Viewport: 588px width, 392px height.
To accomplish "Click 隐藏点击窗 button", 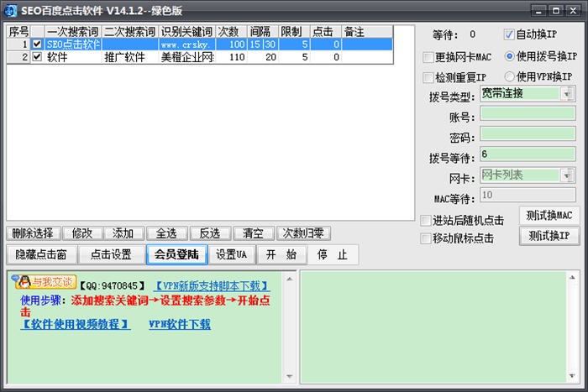I will pos(41,255).
